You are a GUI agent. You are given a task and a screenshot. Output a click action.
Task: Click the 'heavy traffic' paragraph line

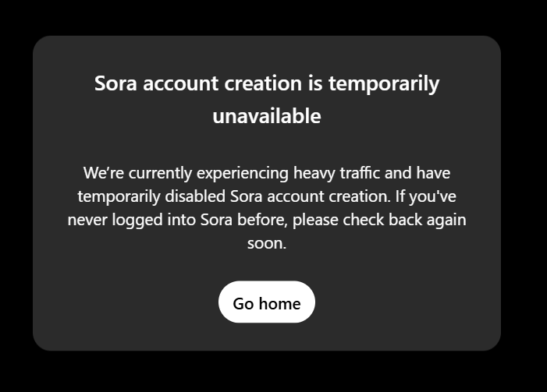click(x=267, y=173)
